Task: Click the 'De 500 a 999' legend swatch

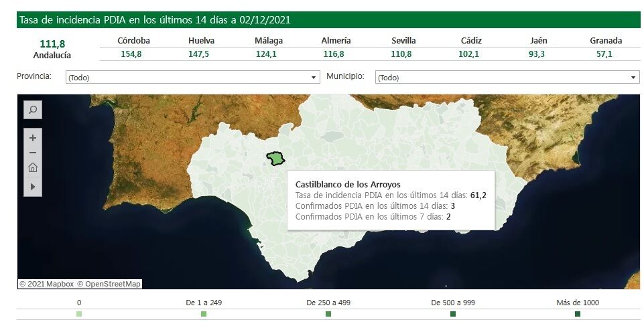Action: click(453, 314)
